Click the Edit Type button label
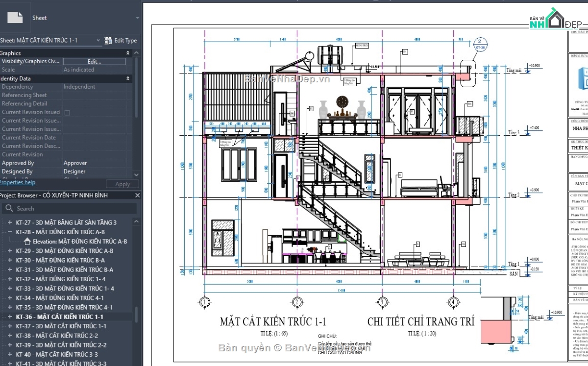 [125, 40]
